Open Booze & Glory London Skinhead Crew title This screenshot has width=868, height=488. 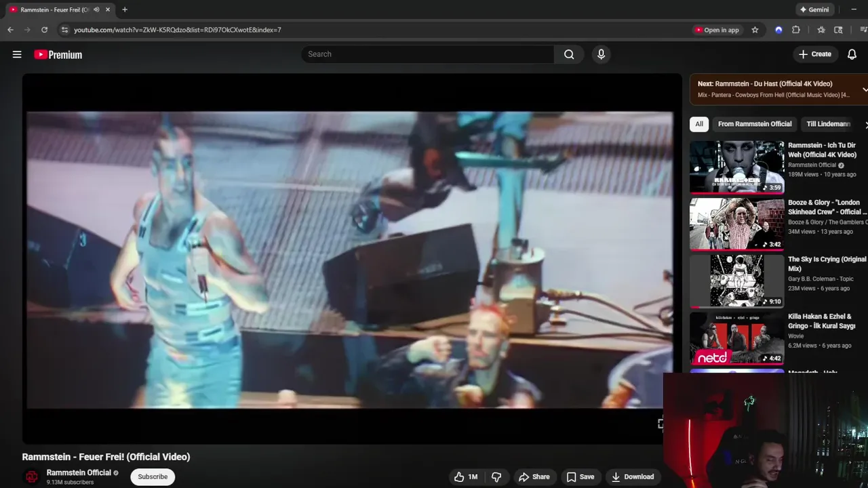pyautogui.click(x=827, y=207)
